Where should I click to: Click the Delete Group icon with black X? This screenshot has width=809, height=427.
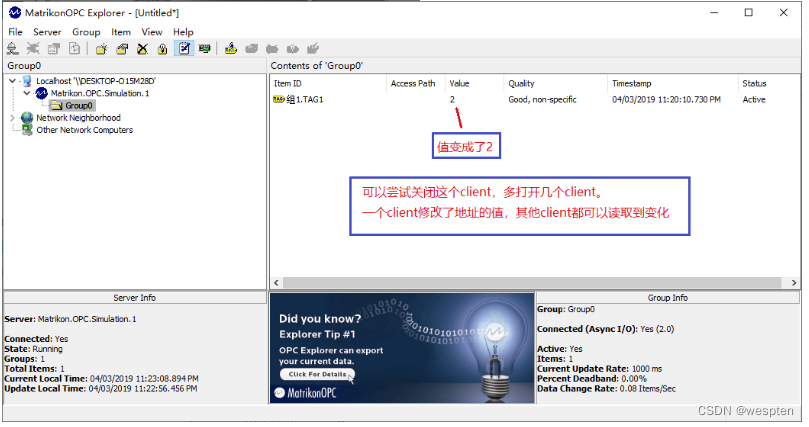(x=142, y=49)
